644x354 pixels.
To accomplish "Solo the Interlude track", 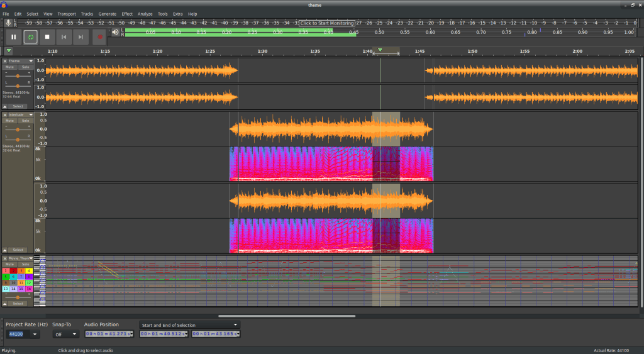I will [25, 121].
